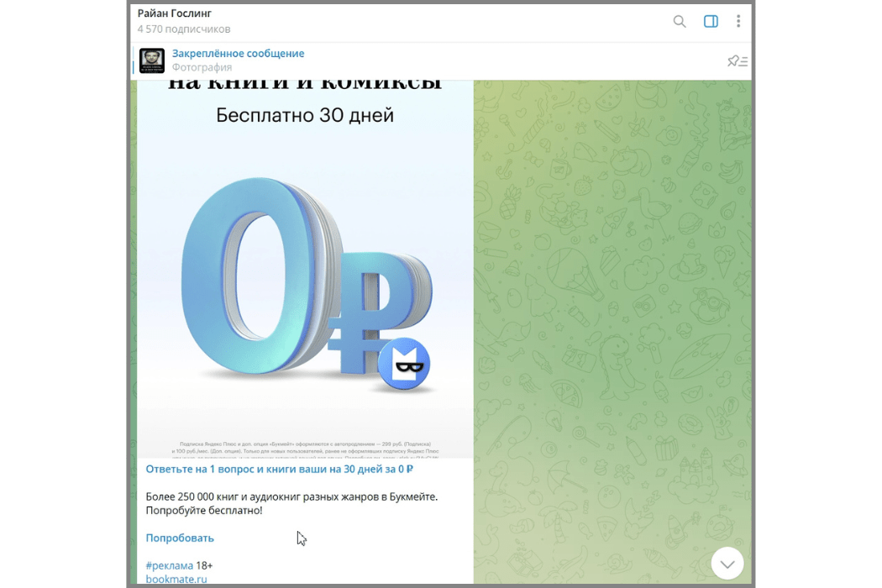The width and height of the screenshot is (882, 588).
Task: Toggle the right sidebar panel icon
Action: [711, 21]
